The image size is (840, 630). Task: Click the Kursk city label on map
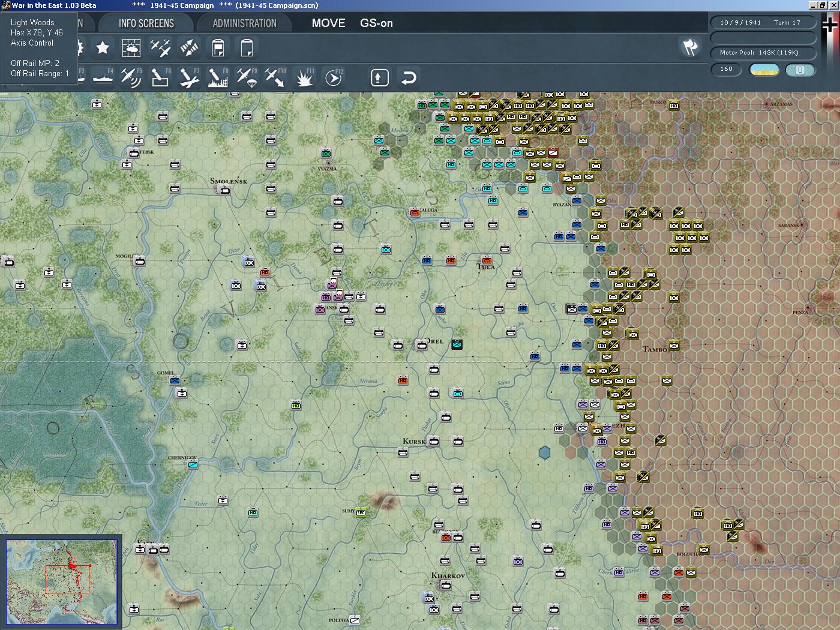click(414, 442)
